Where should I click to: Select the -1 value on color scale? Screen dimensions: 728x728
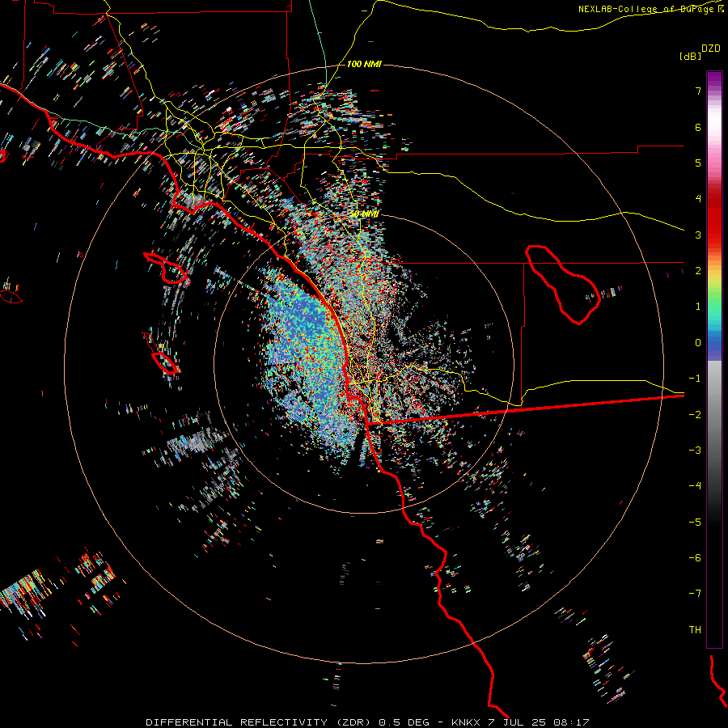coord(695,379)
